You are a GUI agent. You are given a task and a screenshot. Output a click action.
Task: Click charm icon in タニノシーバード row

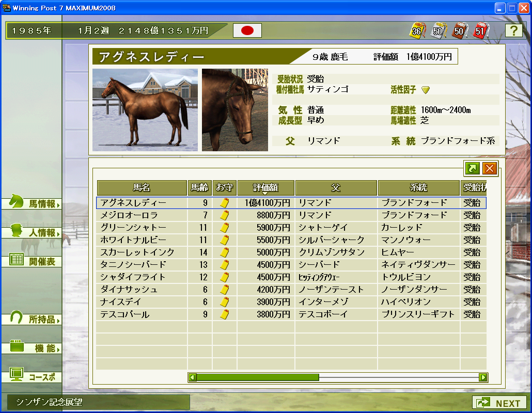224,265
